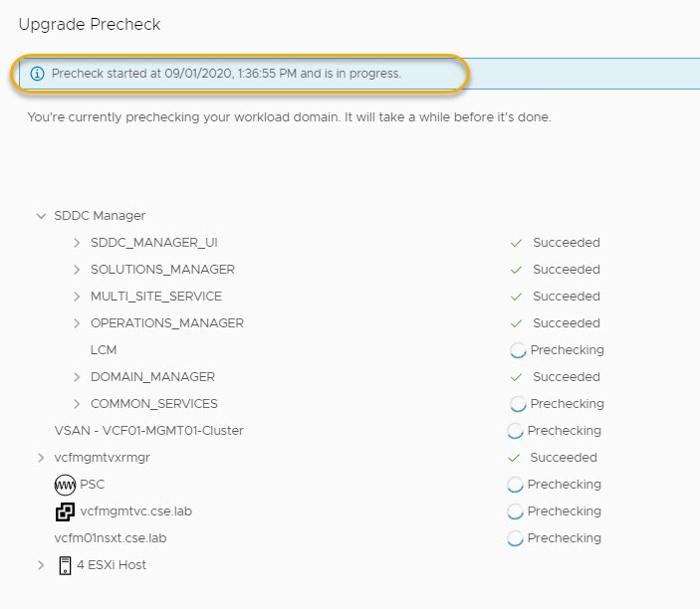Expand the vcfmgmtvxrmgr node
This screenshot has width=700, height=609.
tap(41, 458)
